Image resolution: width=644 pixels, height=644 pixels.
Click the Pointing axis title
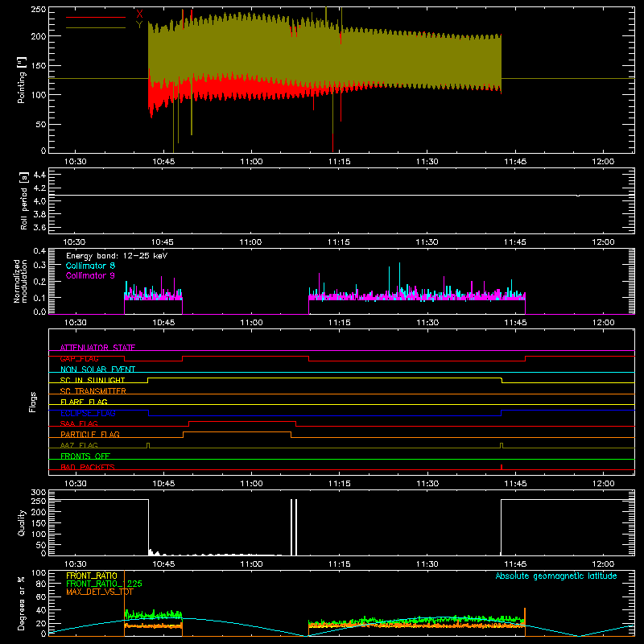pos(22,80)
